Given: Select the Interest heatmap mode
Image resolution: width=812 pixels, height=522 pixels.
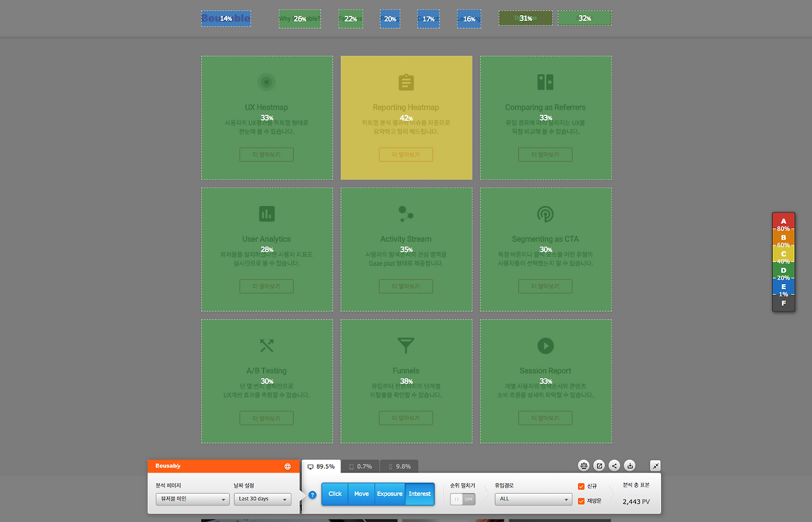Looking at the screenshot, I should (x=419, y=494).
